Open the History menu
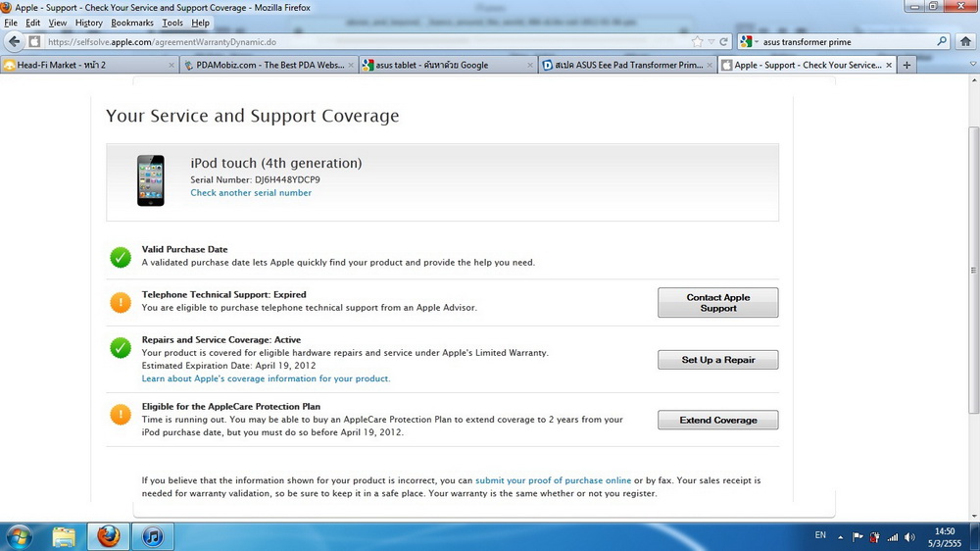 click(x=88, y=23)
